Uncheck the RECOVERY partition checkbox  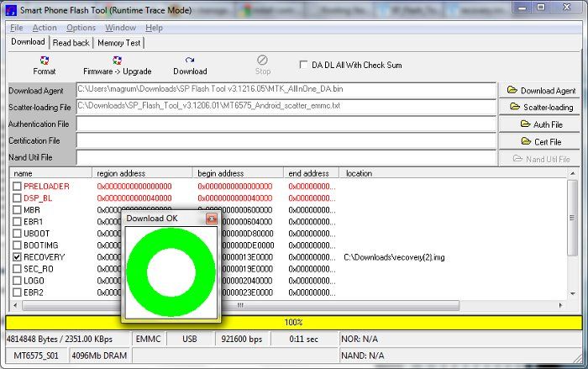point(17,257)
